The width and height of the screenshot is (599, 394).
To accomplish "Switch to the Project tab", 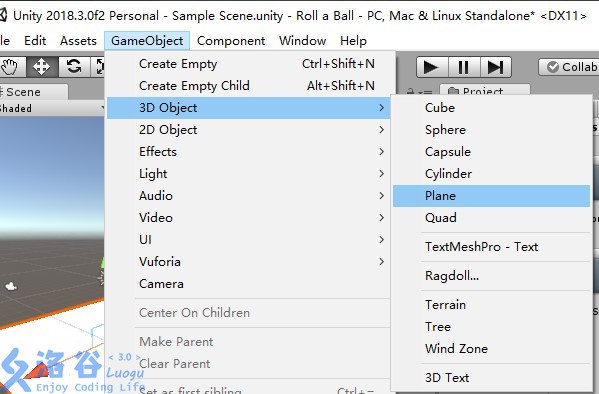I will click(x=484, y=90).
